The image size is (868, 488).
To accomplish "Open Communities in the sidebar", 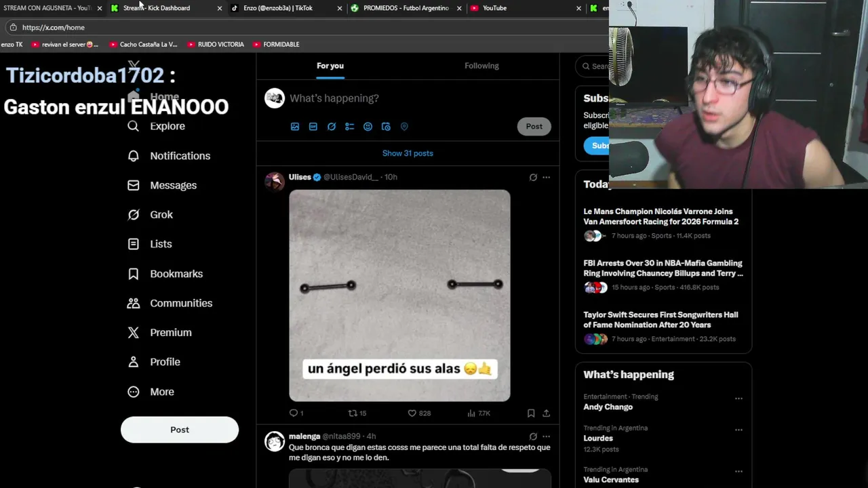I will tap(170, 303).
